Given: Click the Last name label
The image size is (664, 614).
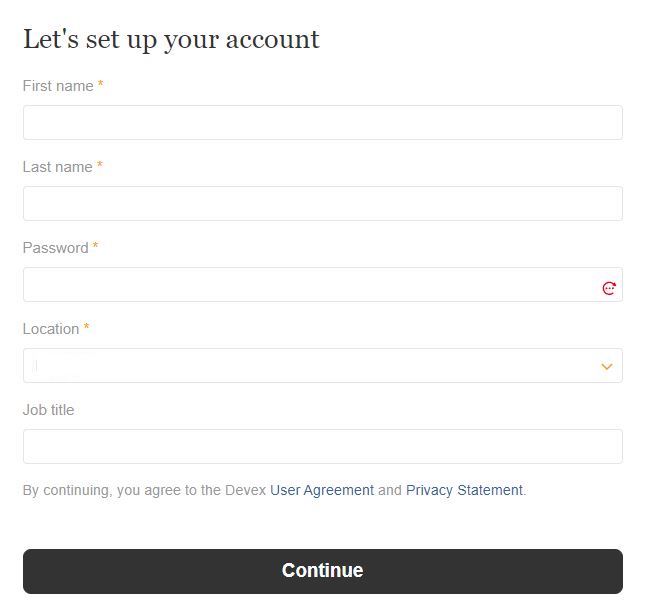Looking at the screenshot, I should tap(58, 167).
